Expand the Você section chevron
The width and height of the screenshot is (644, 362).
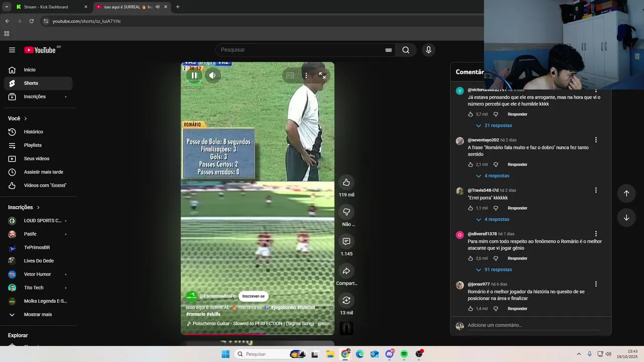[x=25, y=119]
